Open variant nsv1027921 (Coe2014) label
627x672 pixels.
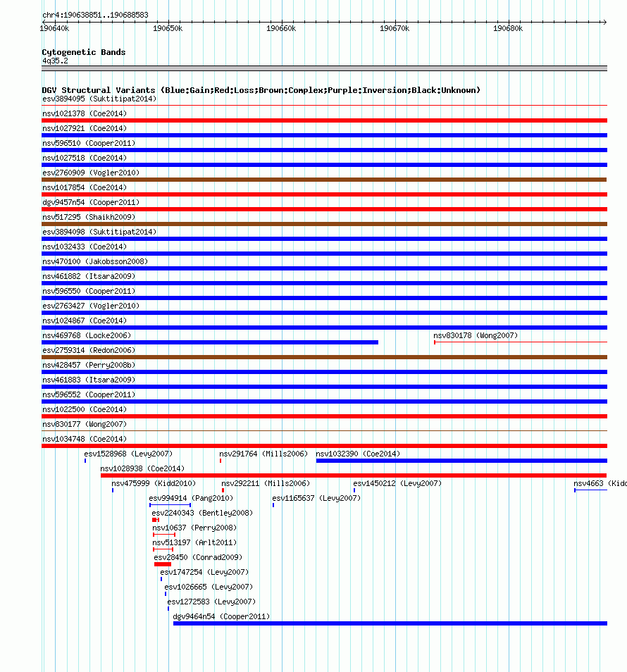[85, 129]
